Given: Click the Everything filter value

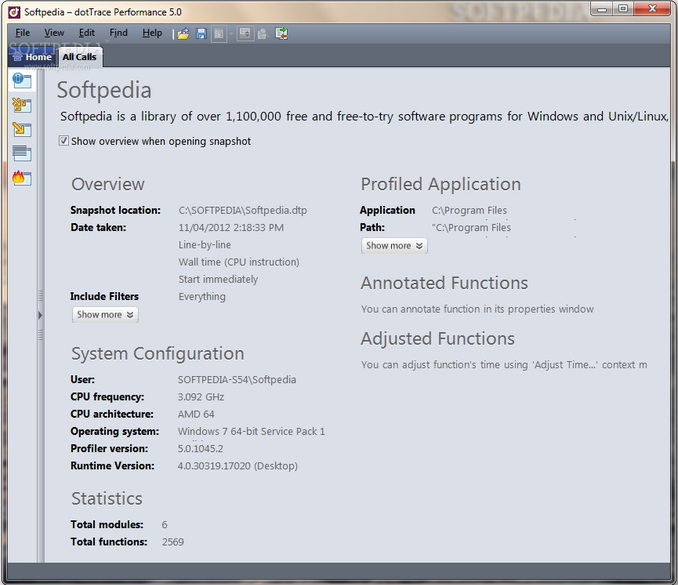Looking at the screenshot, I should [x=202, y=297].
